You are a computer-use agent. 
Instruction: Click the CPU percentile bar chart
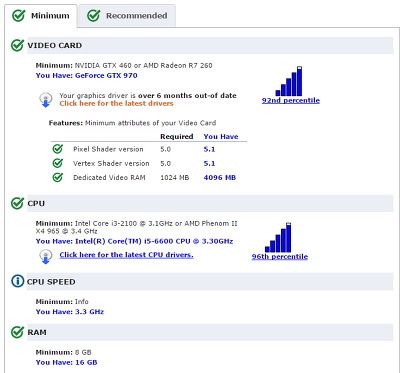coord(278,237)
